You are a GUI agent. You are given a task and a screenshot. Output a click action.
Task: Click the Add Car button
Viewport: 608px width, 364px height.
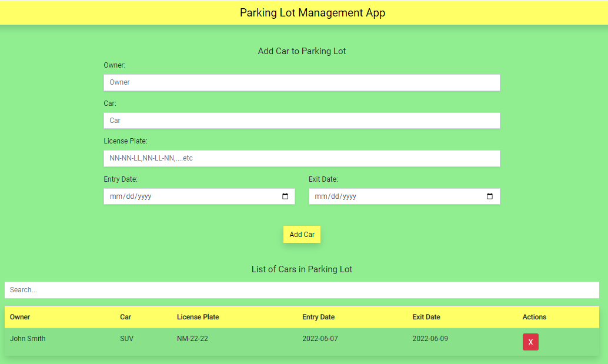(302, 235)
